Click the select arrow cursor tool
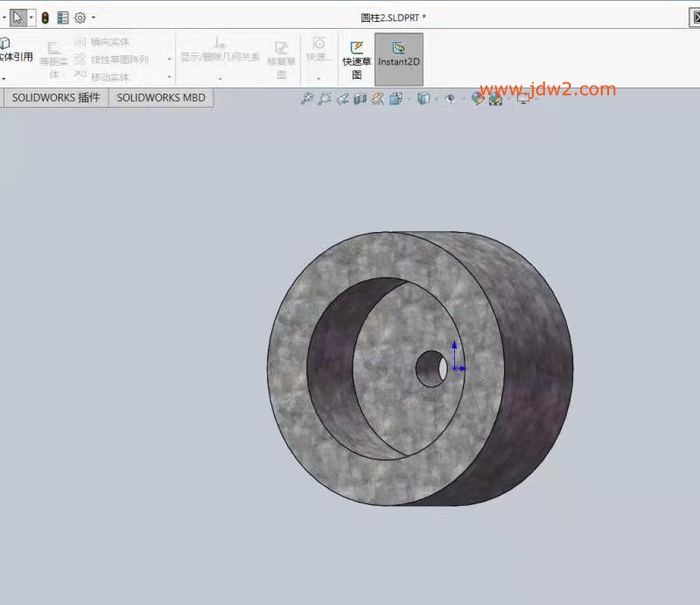700x605 pixels. pos(17,18)
